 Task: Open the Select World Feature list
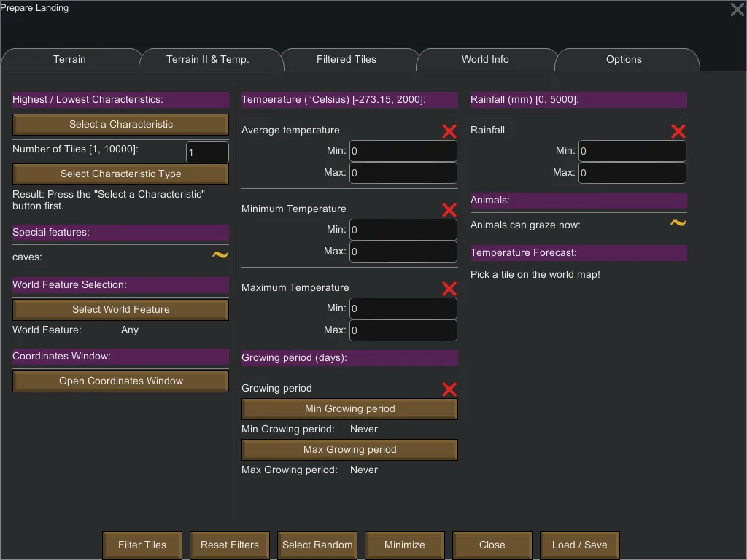pyautogui.click(x=121, y=310)
